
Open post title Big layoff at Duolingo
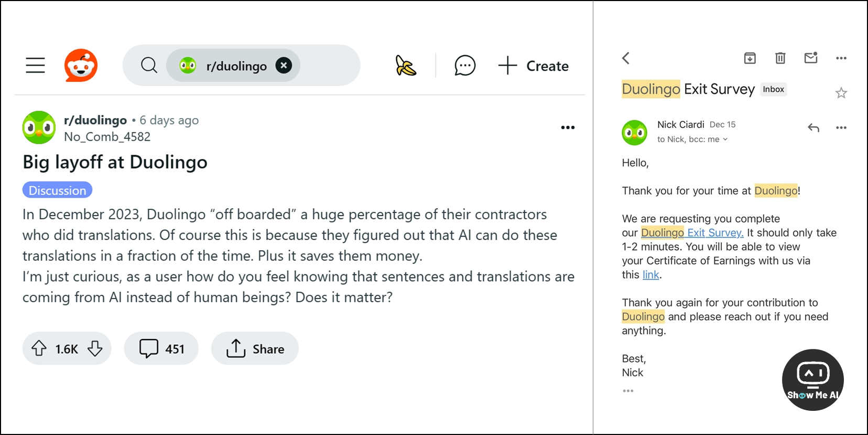tap(115, 162)
